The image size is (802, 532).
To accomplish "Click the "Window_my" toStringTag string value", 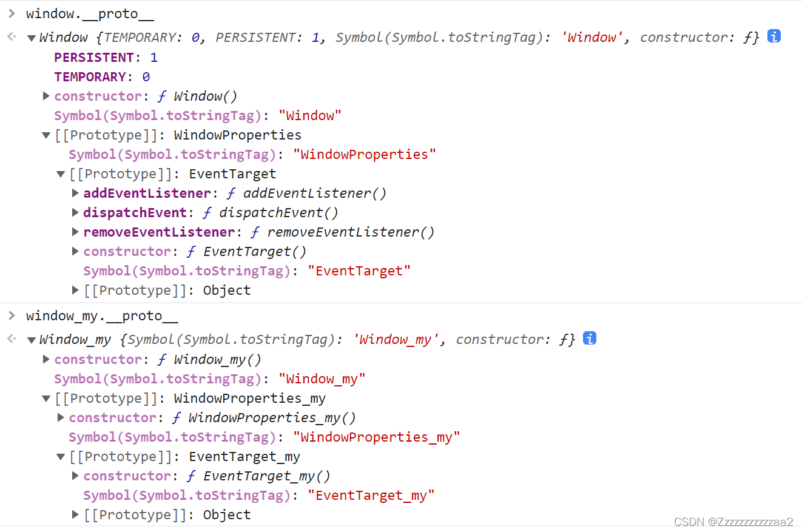I will coord(322,379).
